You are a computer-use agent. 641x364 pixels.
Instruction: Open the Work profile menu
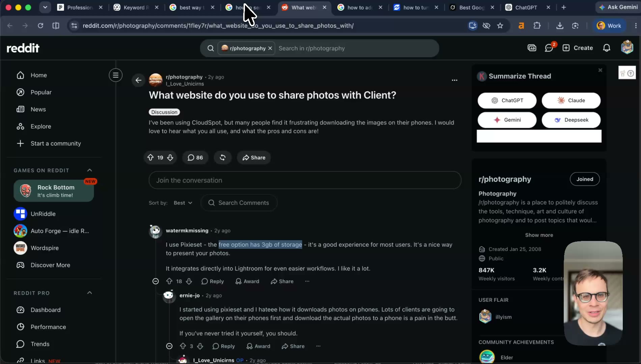609,26
